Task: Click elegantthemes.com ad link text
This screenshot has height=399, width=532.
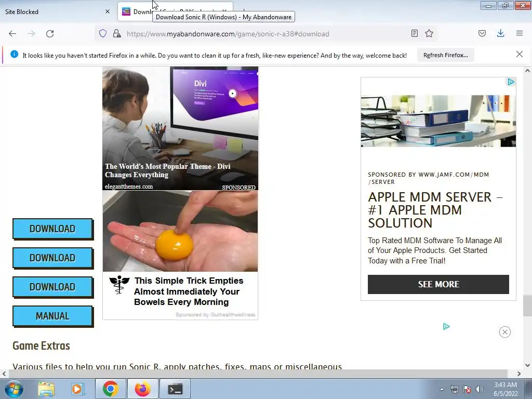Action: (129, 187)
